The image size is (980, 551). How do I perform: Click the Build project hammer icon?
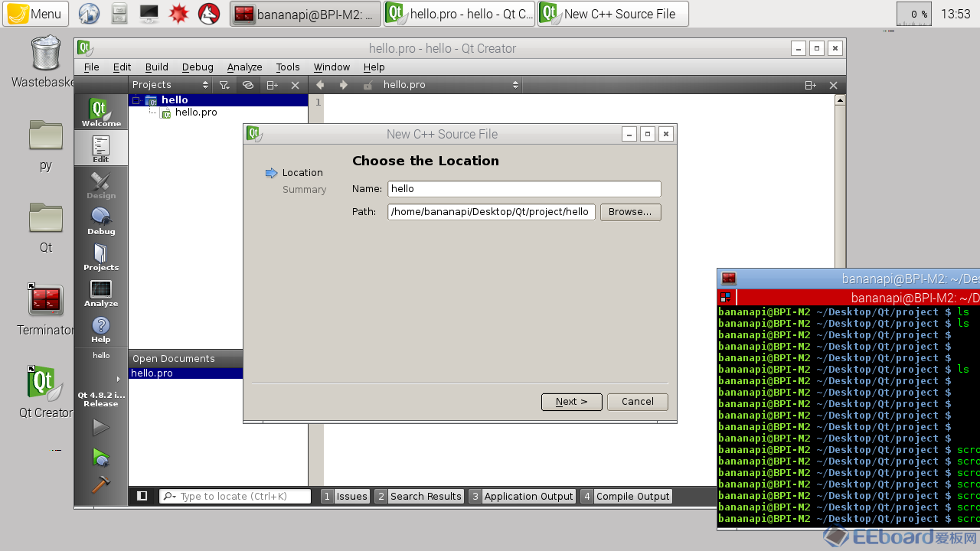coord(100,484)
